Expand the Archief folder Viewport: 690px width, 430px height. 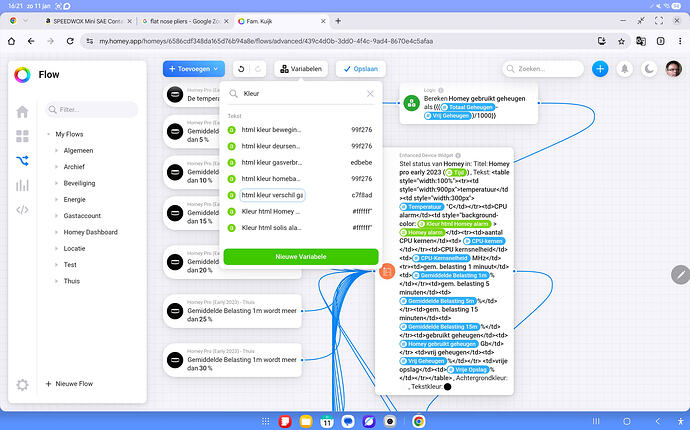coord(57,167)
